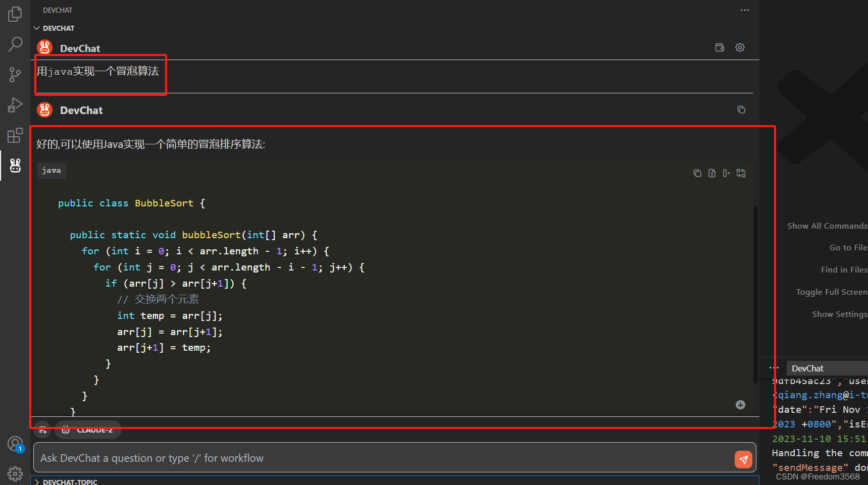The image size is (868, 485).
Task: Open the DevChat output channel dropdown
Action: coord(827,368)
